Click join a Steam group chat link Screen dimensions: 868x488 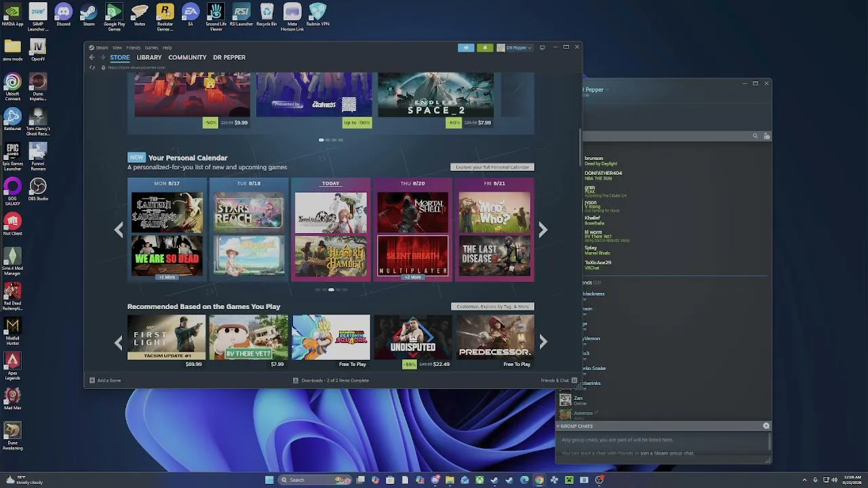click(667, 453)
